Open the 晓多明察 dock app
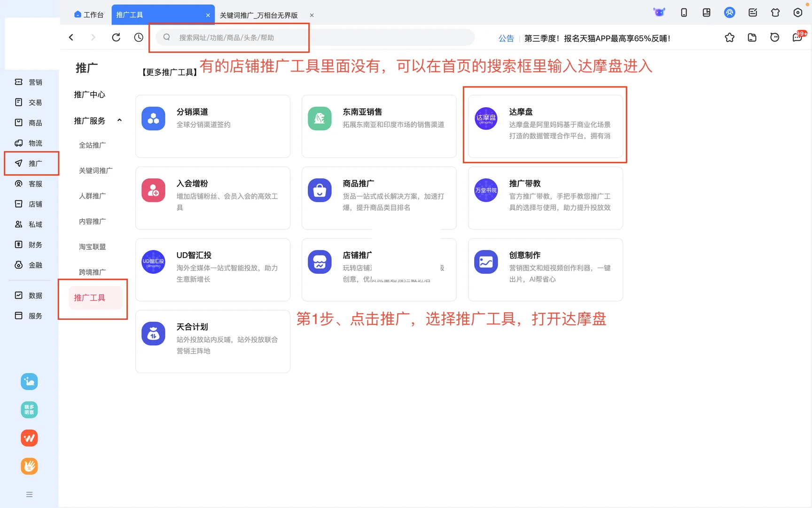812x508 pixels. 29,410
